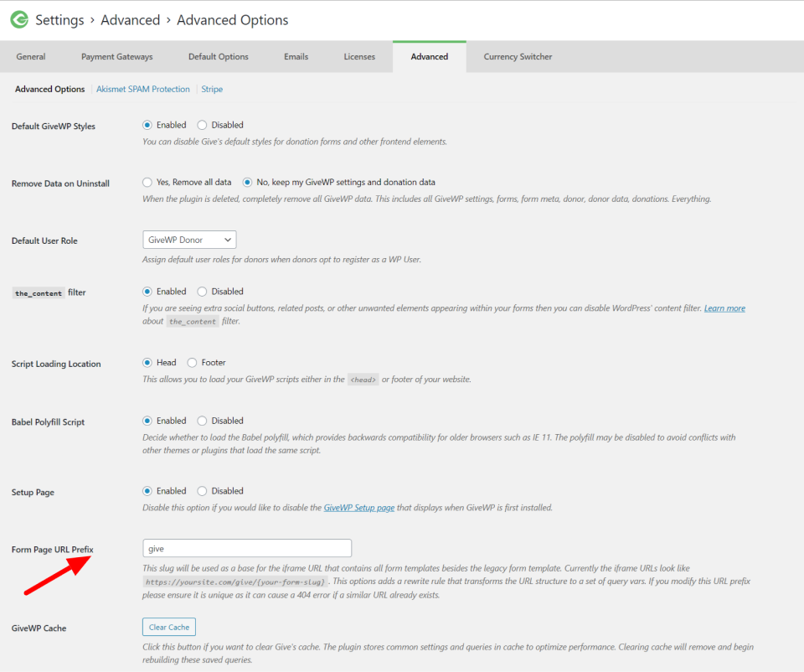The width and height of the screenshot is (804, 672).
Task: Choose No, keep my GiveWP settings
Action: [x=247, y=182]
